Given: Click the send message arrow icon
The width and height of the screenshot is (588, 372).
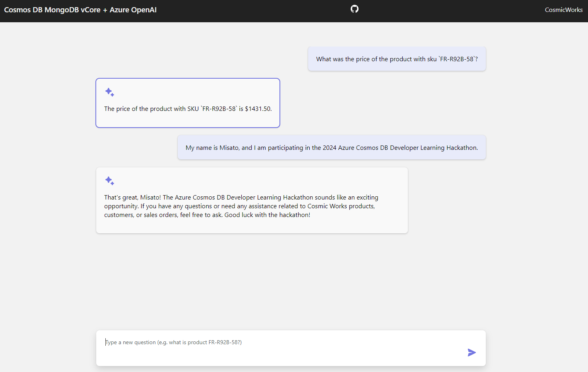Looking at the screenshot, I should [x=472, y=353].
